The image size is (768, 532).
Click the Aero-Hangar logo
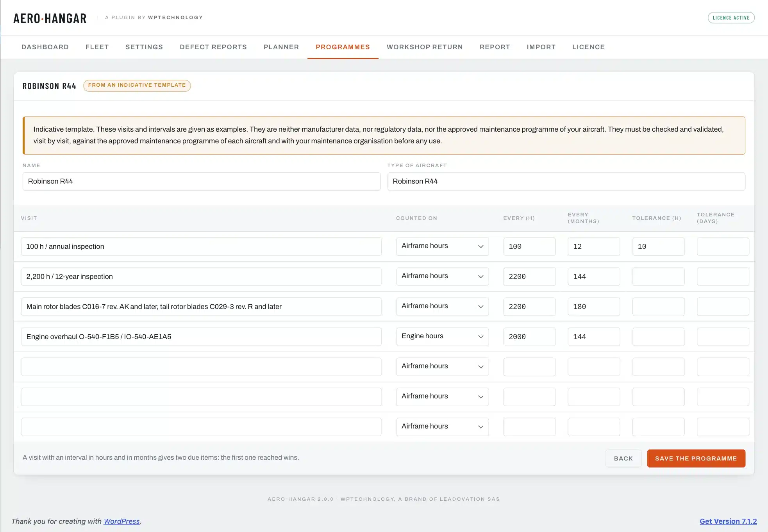click(50, 18)
